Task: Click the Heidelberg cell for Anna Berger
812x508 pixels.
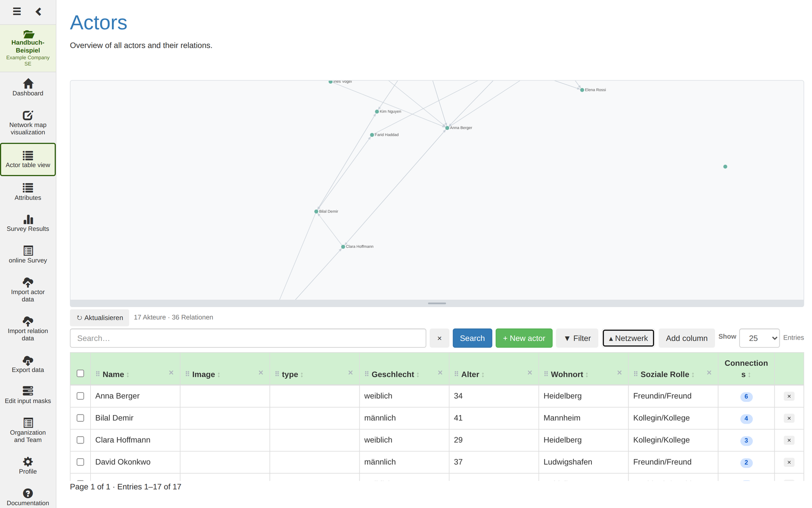Action: [x=583, y=396]
